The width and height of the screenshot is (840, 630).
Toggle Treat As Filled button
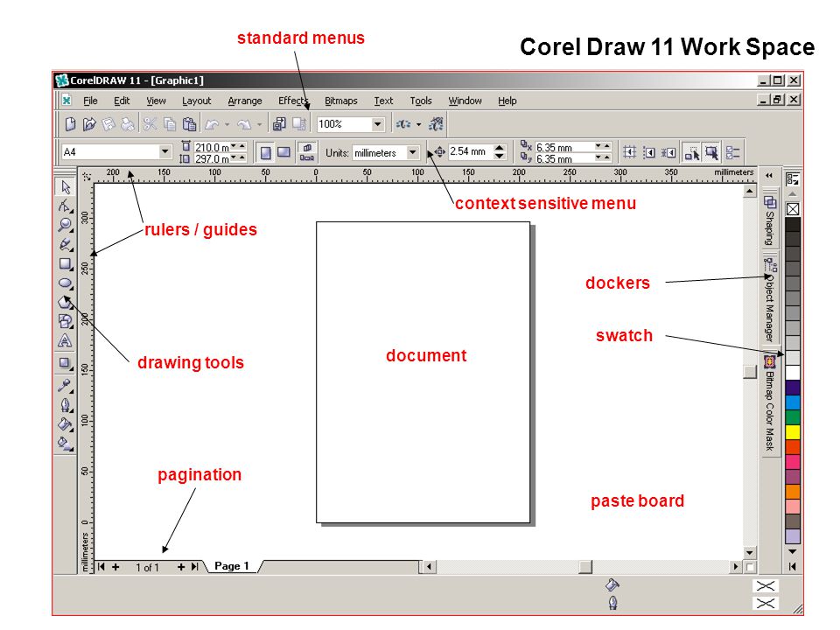711,152
